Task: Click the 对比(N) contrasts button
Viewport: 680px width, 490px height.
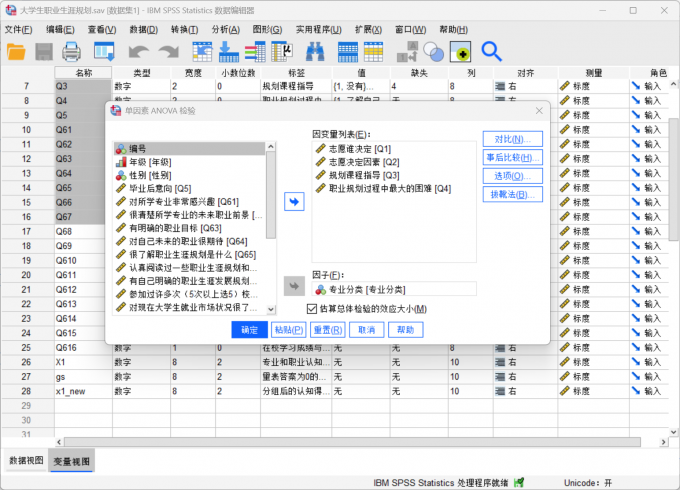Action: click(512, 138)
